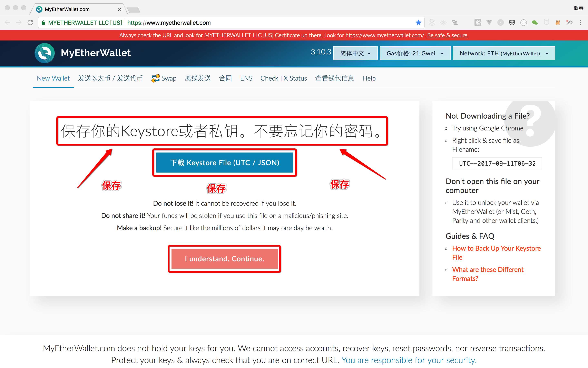Go to Check TX Status tab
Screen dimensions: 588x368
284,78
